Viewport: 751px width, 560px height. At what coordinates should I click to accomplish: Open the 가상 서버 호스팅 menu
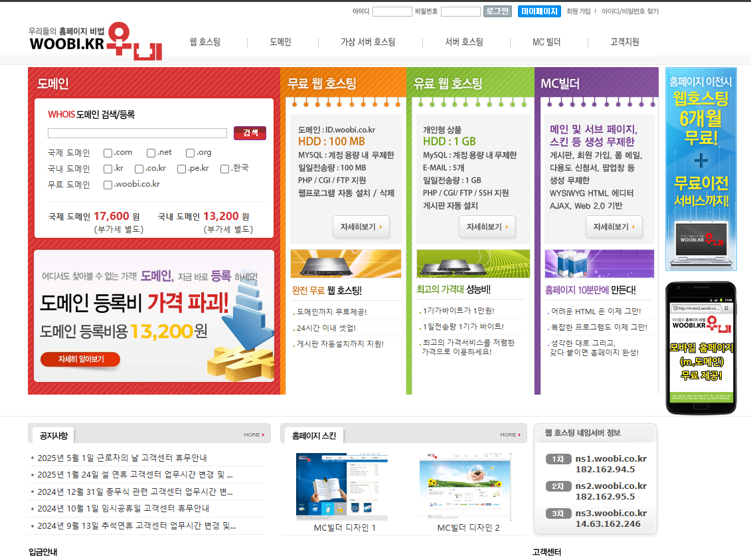tap(369, 42)
